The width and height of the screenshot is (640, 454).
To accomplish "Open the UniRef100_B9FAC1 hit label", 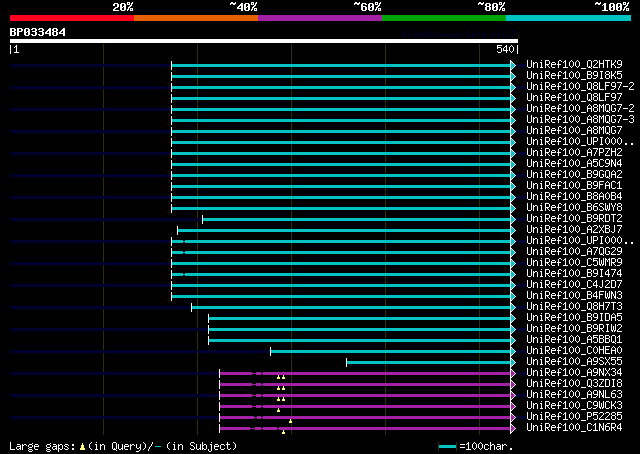I will tap(574, 185).
